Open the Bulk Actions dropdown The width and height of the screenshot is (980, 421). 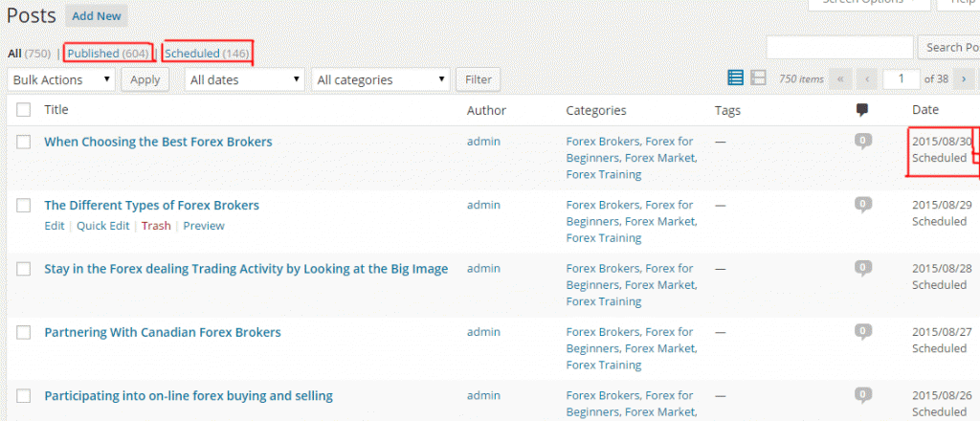[61, 80]
